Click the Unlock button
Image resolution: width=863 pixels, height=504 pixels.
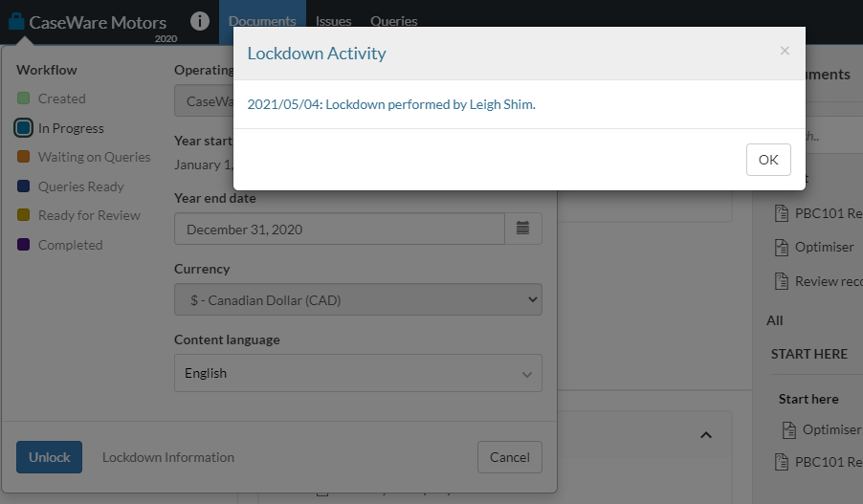click(x=49, y=457)
